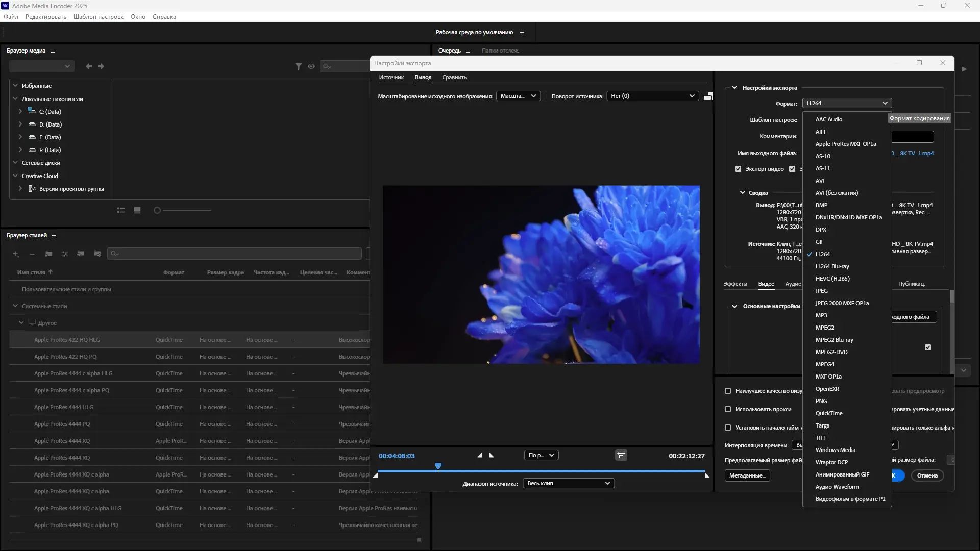Toggle the Экспорт видео checkbox
This screenshot has width=980, height=551.
[738, 169]
